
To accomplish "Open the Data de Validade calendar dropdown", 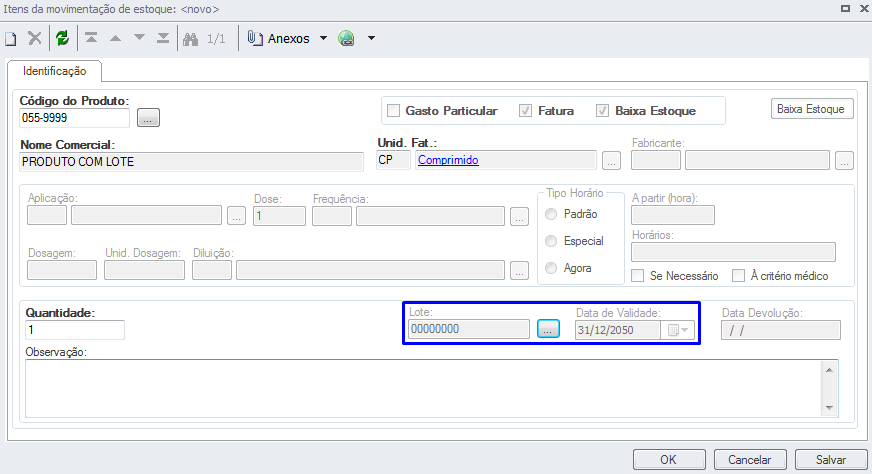I will point(678,330).
